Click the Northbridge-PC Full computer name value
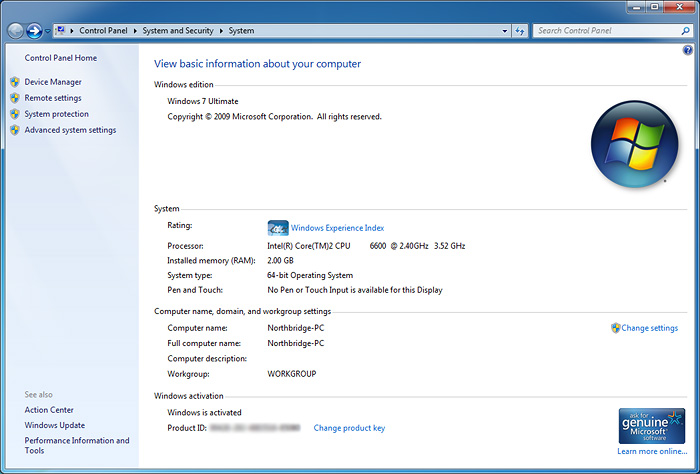700x474 pixels. point(296,343)
